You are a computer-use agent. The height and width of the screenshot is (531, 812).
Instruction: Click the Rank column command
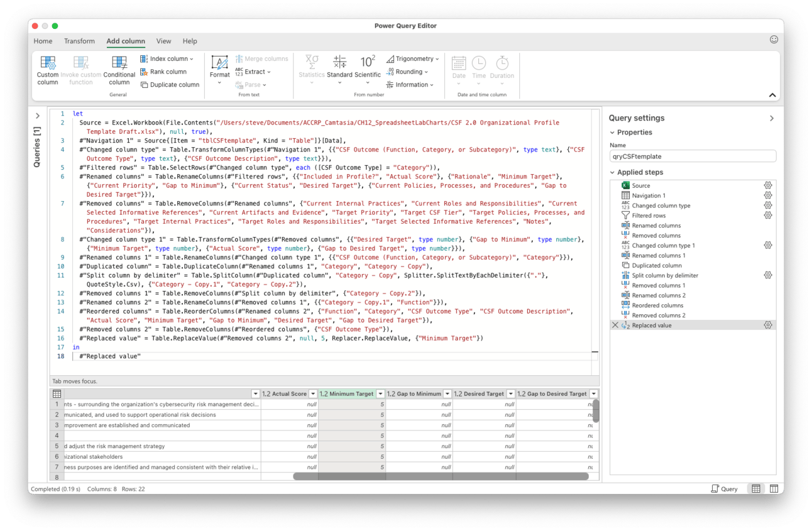coord(163,72)
